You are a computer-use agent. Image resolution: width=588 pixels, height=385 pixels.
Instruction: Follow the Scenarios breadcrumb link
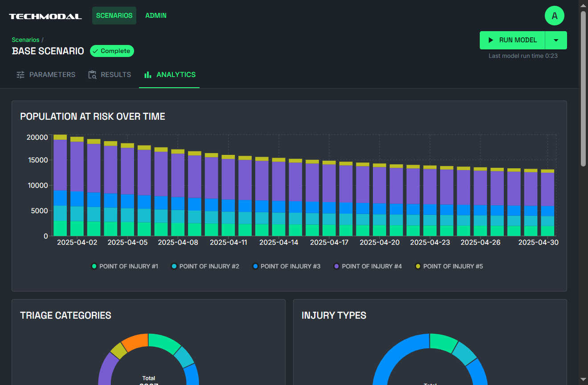[25, 40]
